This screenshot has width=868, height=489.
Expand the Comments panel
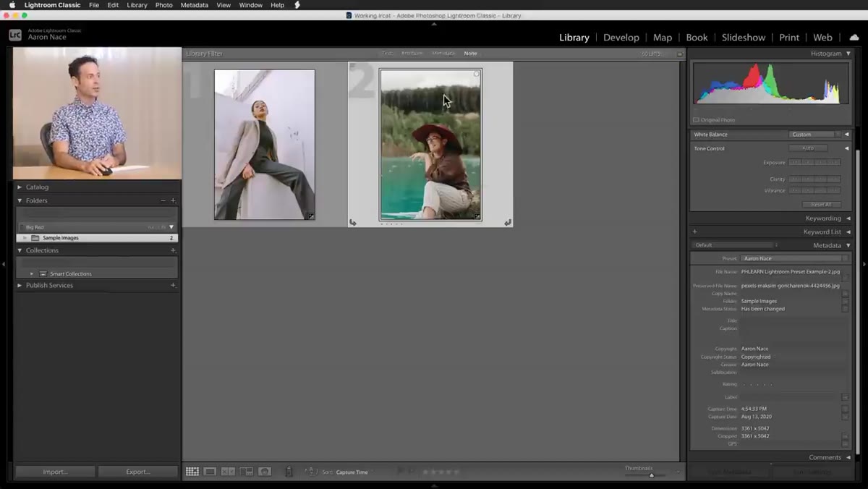pos(847,457)
